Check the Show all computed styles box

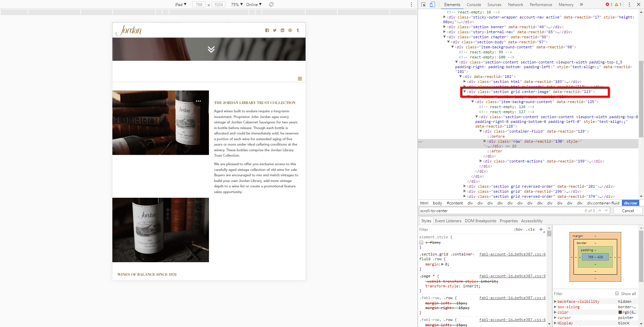tap(617, 293)
